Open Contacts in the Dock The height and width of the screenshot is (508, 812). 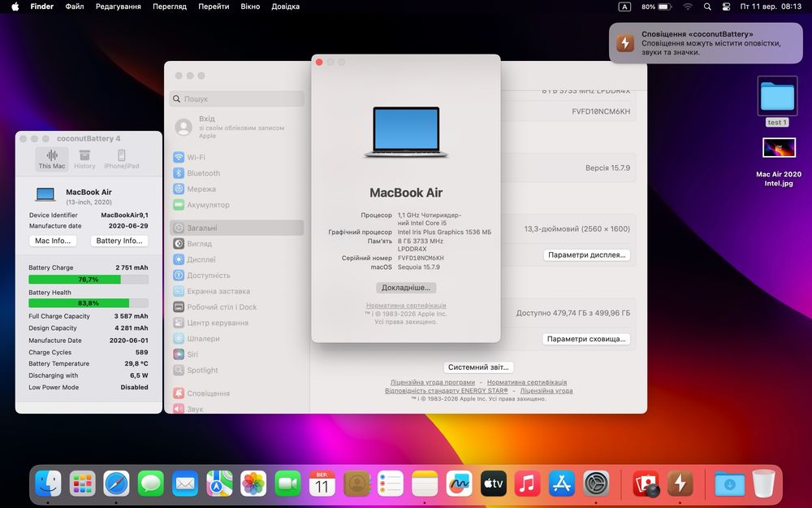click(x=356, y=484)
